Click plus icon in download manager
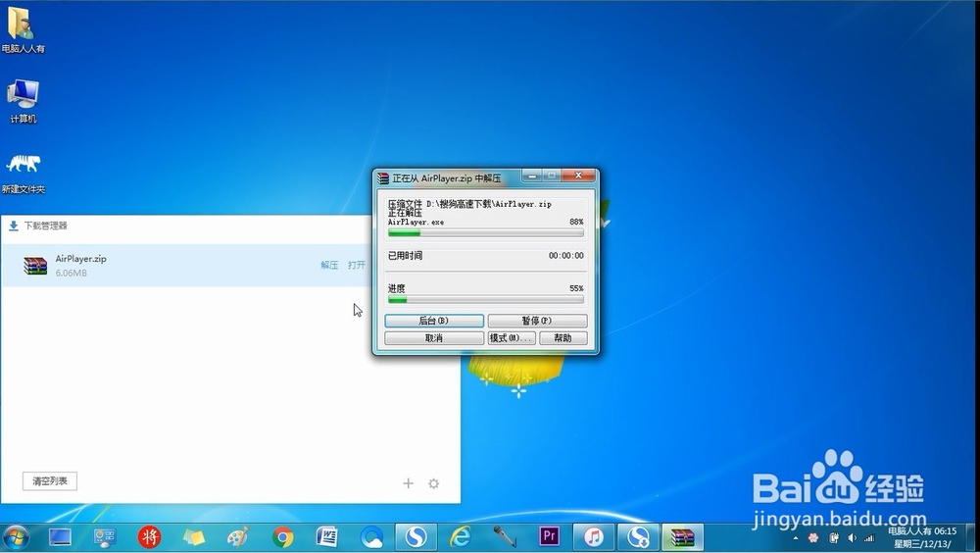 408,483
